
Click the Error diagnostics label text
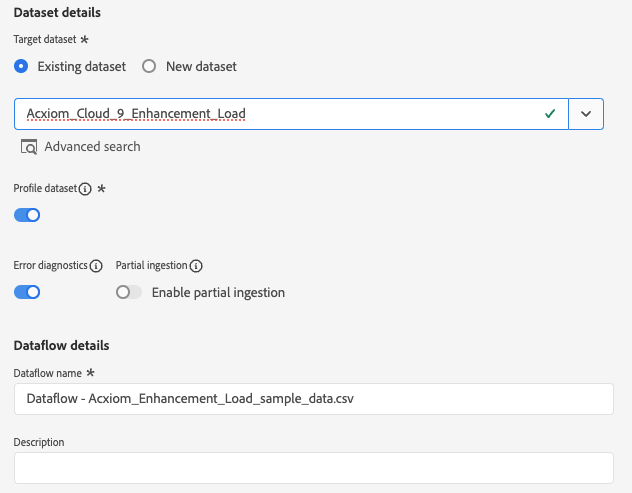tap(50, 266)
